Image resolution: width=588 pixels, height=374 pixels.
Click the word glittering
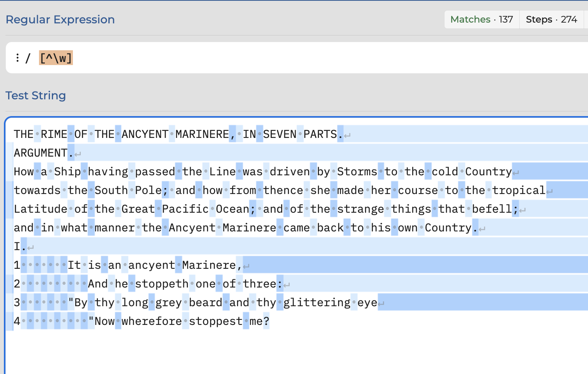[317, 303]
